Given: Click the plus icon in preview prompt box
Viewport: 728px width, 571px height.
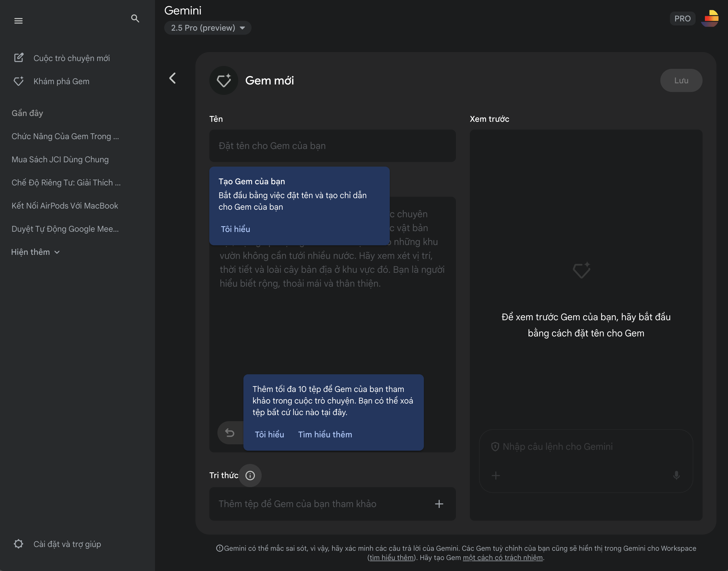Looking at the screenshot, I should [x=496, y=475].
